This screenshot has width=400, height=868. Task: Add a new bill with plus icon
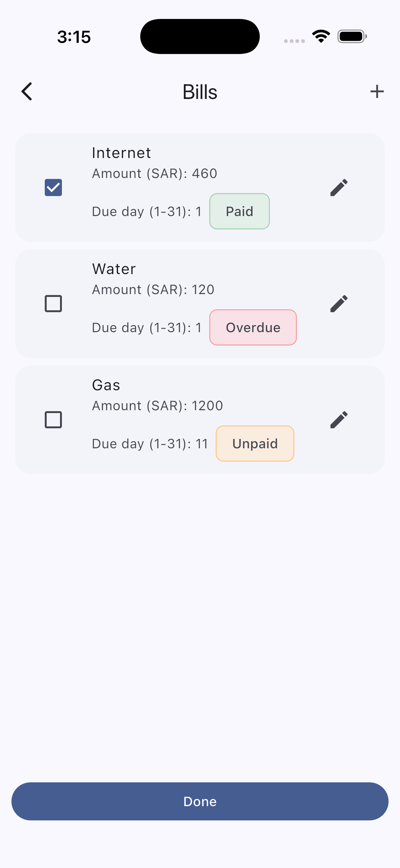[377, 91]
